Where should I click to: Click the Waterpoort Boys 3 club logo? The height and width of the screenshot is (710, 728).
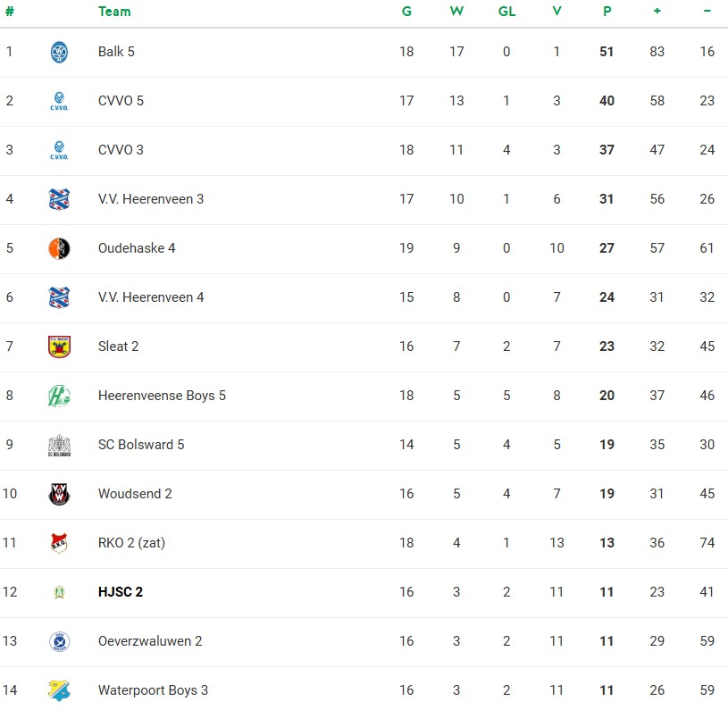tap(59, 690)
